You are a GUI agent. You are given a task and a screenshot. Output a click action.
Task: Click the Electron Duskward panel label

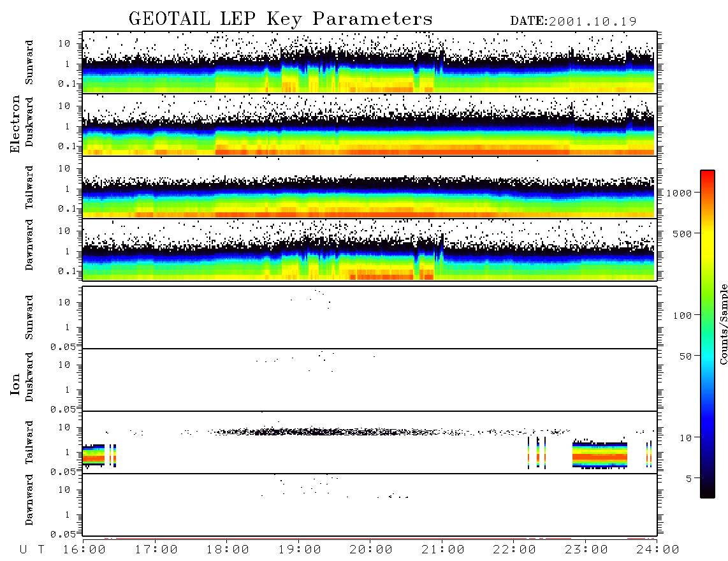[x=29, y=122]
